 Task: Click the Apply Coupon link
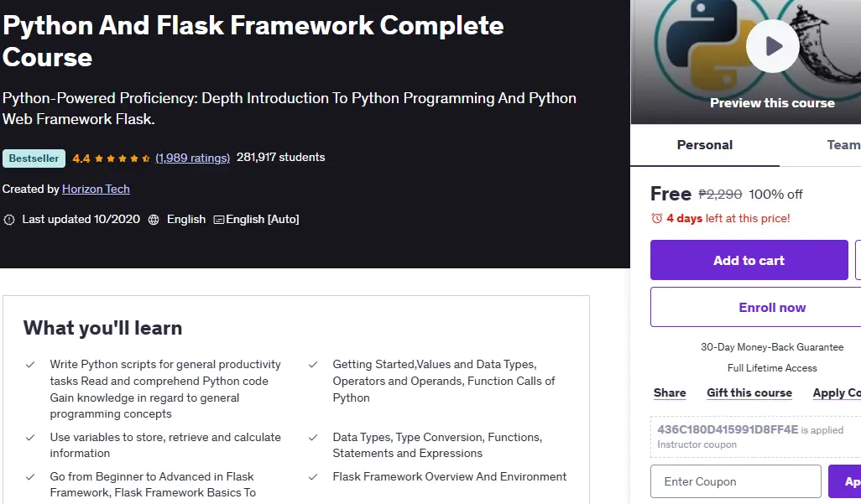837,393
